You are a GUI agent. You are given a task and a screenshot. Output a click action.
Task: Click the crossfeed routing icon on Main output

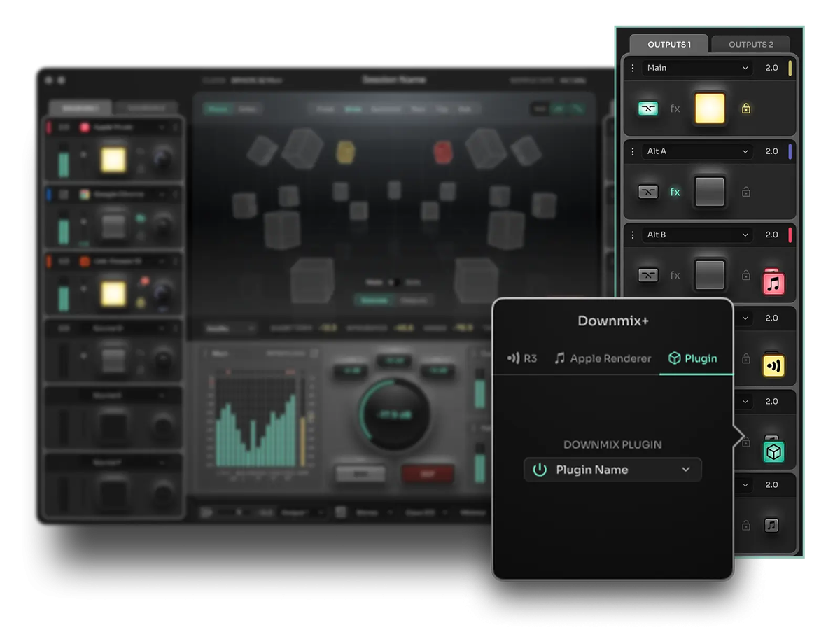647,108
